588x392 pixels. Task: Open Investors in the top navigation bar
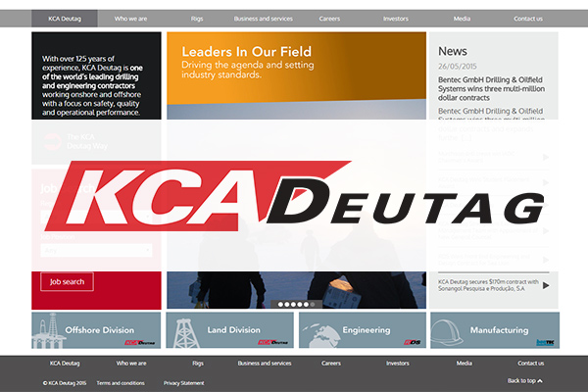point(396,19)
